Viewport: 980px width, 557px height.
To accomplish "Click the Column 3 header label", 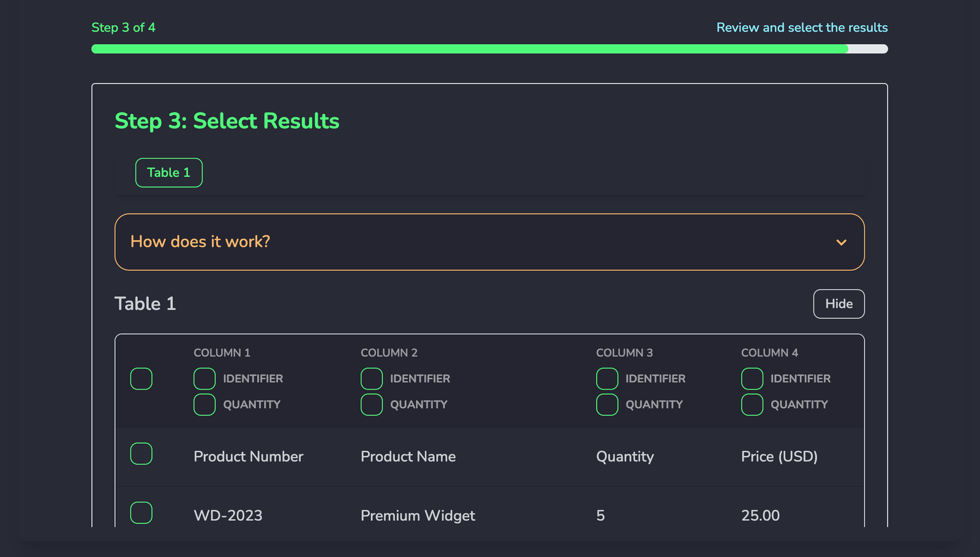I will coord(624,353).
